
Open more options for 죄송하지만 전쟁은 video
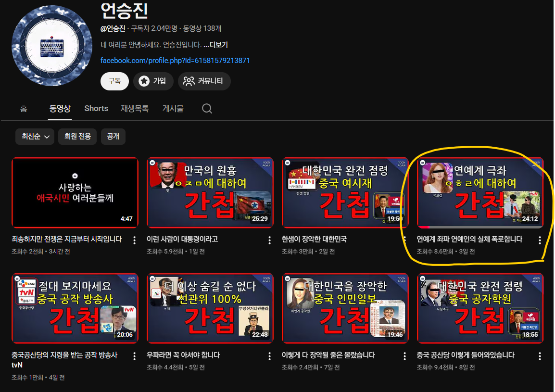(135, 240)
